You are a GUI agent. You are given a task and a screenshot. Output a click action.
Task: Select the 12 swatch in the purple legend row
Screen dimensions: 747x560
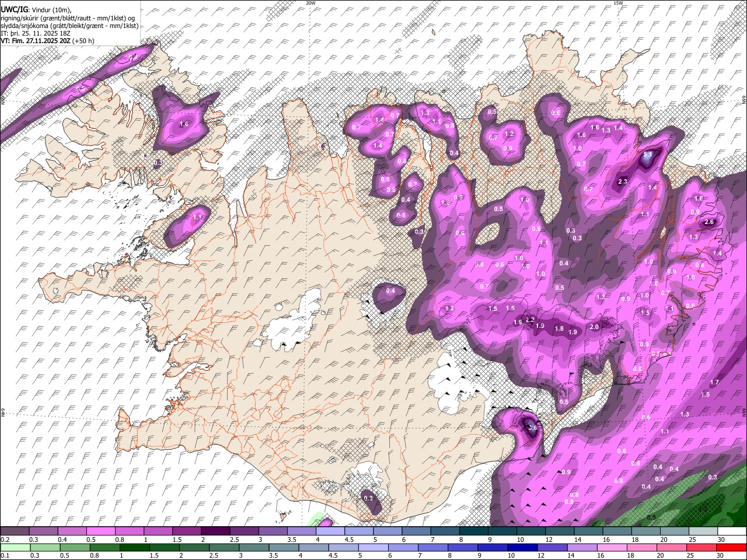(x=560, y=531)
